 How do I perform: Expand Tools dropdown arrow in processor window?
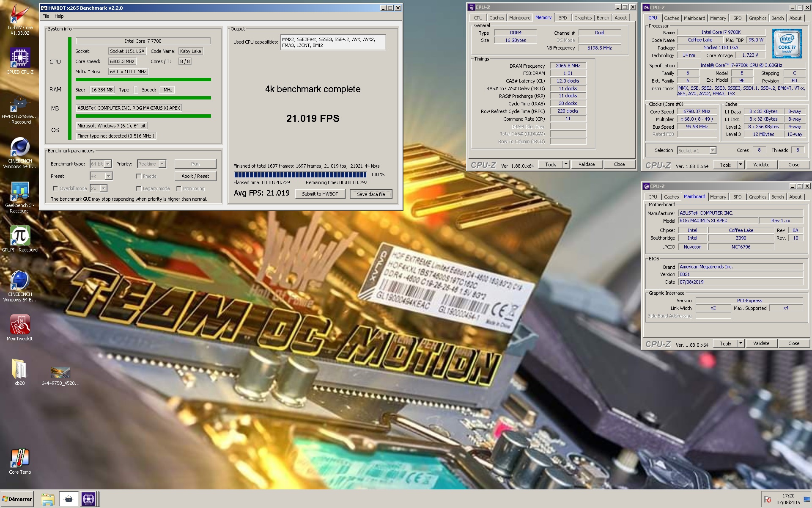(x=741, y=165)
